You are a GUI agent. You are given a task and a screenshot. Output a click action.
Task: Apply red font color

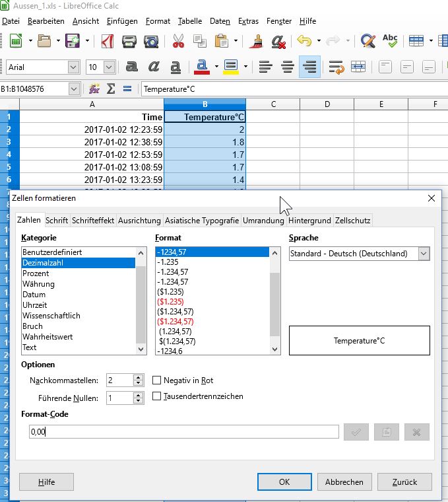pyautogui.click(x=202, y=67)
